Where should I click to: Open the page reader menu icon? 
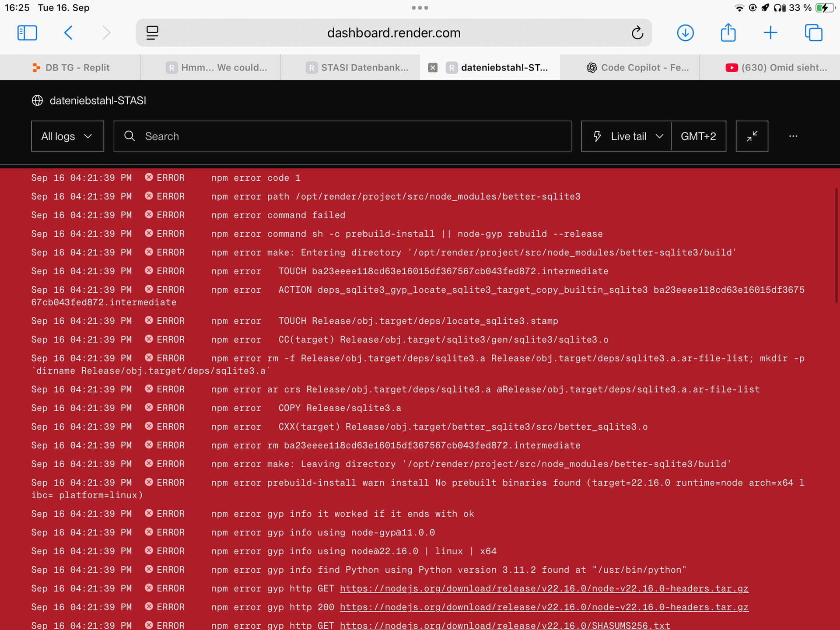(152, 33)
